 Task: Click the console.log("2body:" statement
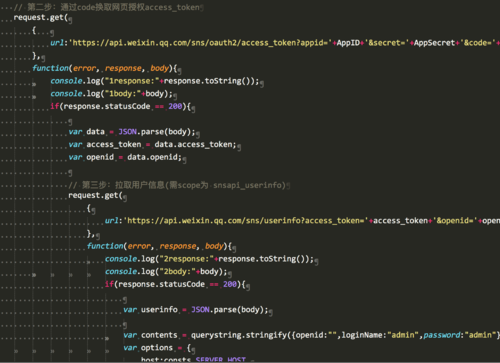[x=166, y=272]
